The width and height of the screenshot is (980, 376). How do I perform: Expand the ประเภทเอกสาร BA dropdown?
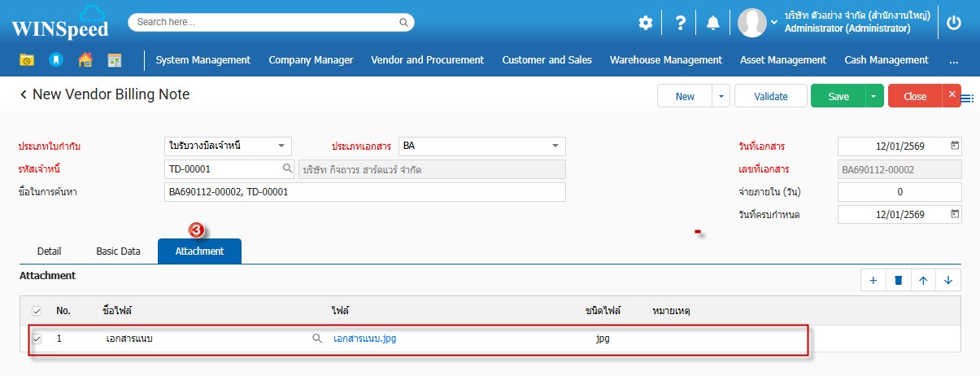pos(555,146)
